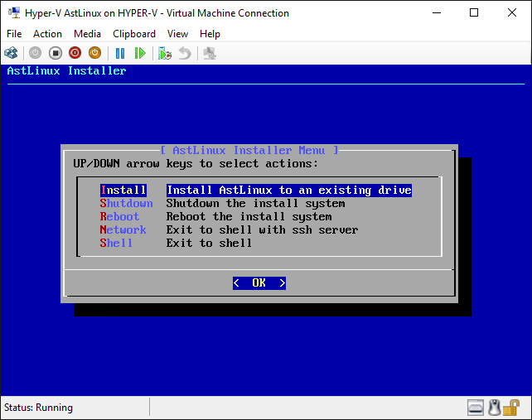Close the Virtual Machine Connection window

tap(512, 13)
